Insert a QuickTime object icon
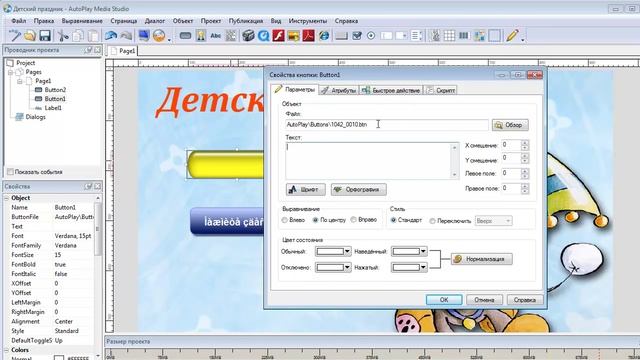Image resolution: width=640 pixels, height=360 pixels. (263, 36)
